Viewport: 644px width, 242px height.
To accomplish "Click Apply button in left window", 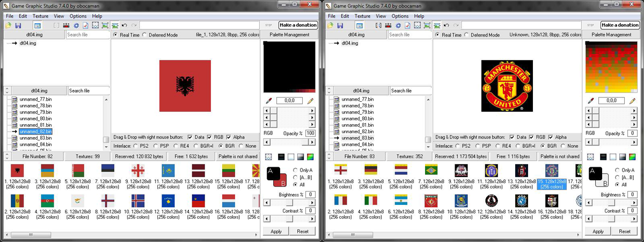I will [x=276, y=231].
